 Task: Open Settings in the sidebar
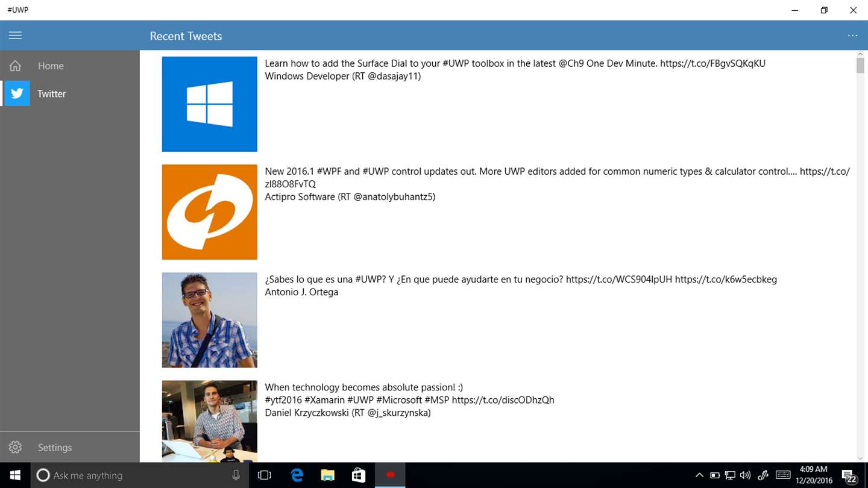click(70, 447)
